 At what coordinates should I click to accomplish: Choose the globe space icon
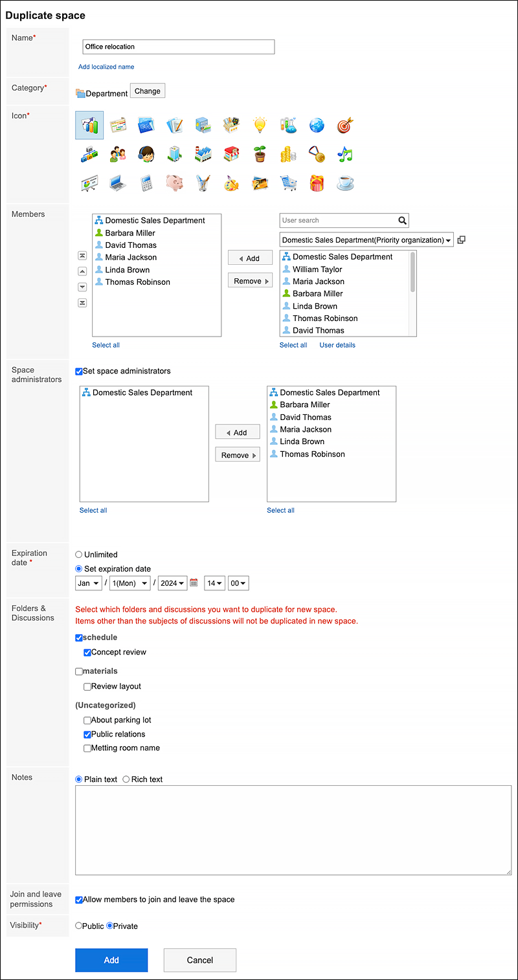317,126
